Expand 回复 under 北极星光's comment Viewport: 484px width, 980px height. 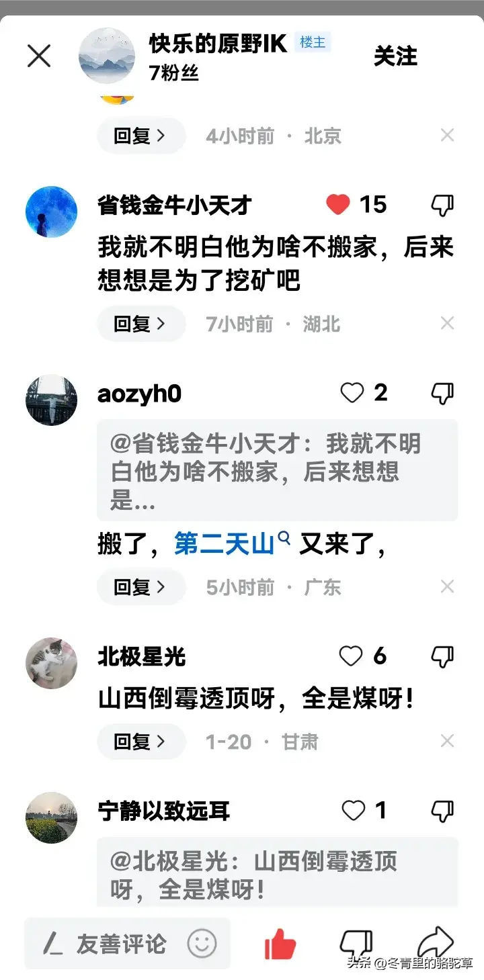point(140,742)
